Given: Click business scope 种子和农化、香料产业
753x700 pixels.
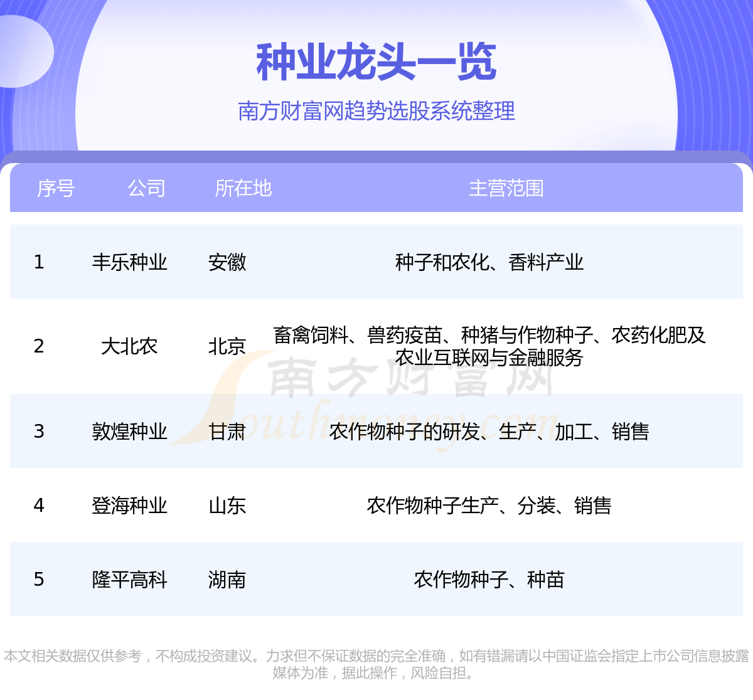Looking at the screenshot, I should point(489,262).
